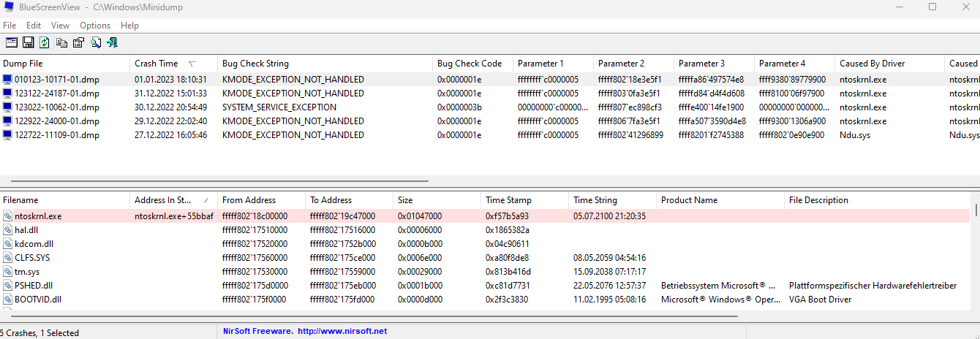Screen dimensions: 980x339
Task: Open the View menu
Action: coord(61,26)
